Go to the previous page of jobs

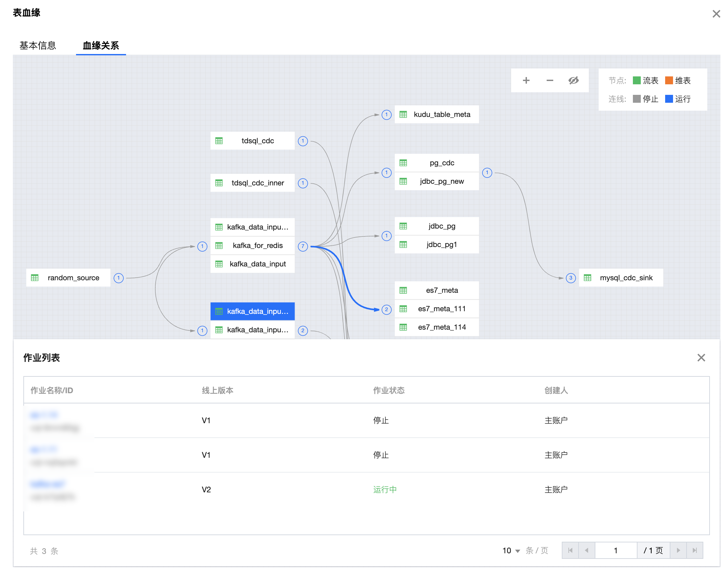point(586,550)
